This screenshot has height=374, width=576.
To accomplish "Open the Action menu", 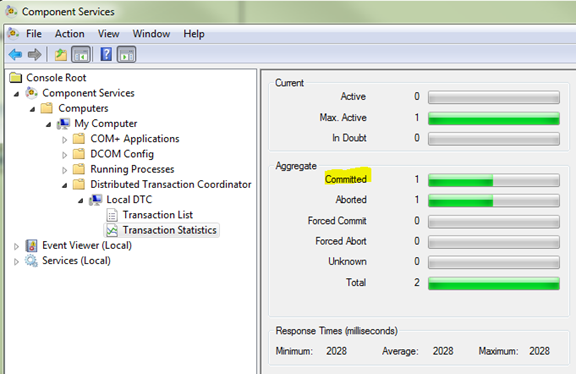I will tap(69, 34).
